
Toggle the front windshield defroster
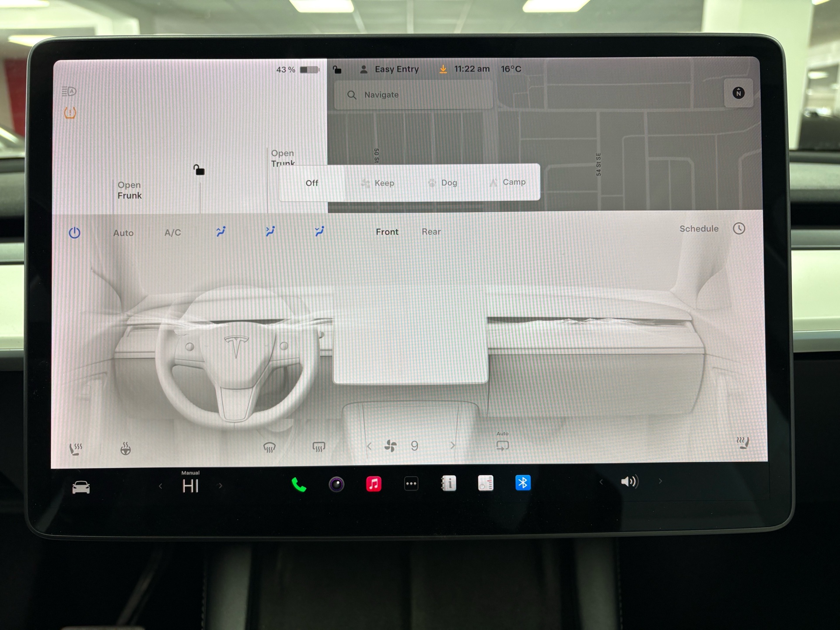269,447
